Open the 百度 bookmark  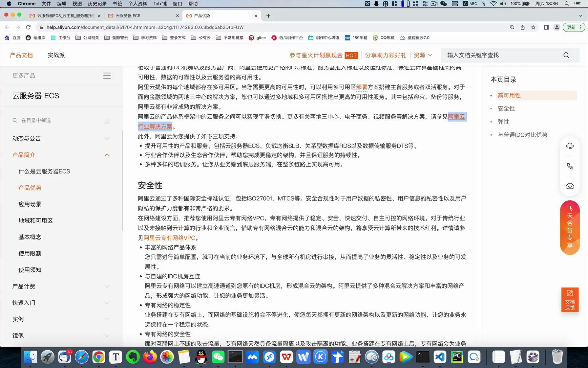pyautogui.click(x=13, y=38)
